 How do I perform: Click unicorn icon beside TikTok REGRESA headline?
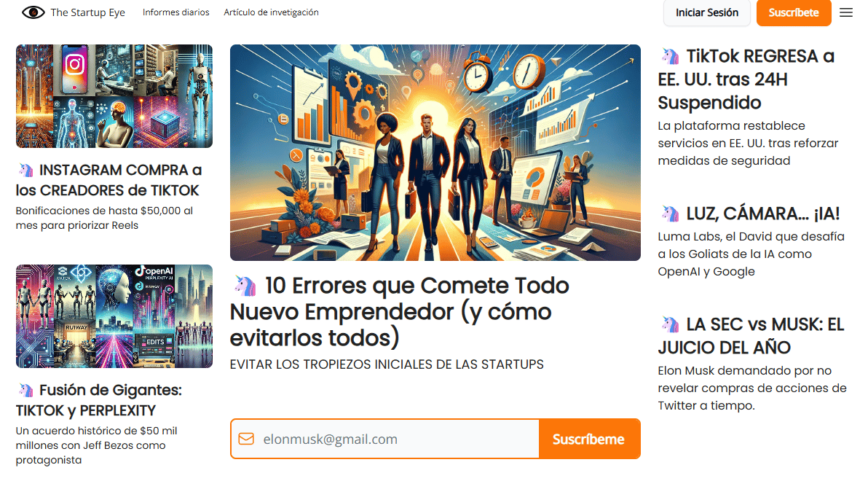[x=670, y=56]
